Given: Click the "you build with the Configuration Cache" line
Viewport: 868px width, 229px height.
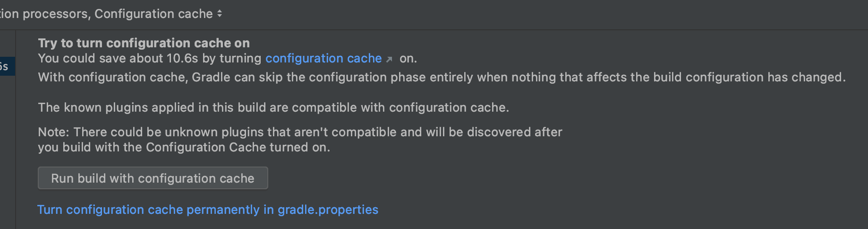Looking at the screenshot, I should 184,147.
